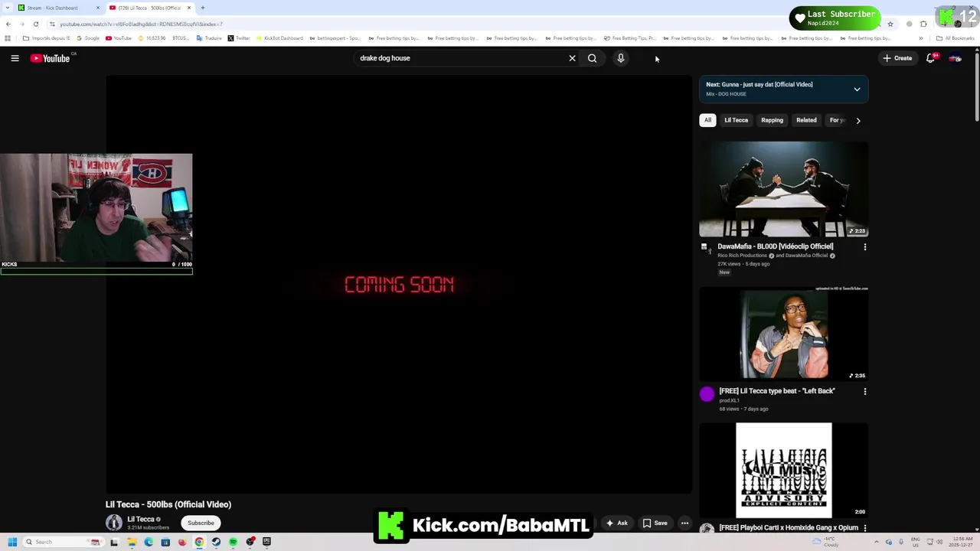Image resolution: width=980 pixels, height=551 pixels.
Task: Open the Playboi Carti x Homixide Gang title
Action: [x=789, y=528]
